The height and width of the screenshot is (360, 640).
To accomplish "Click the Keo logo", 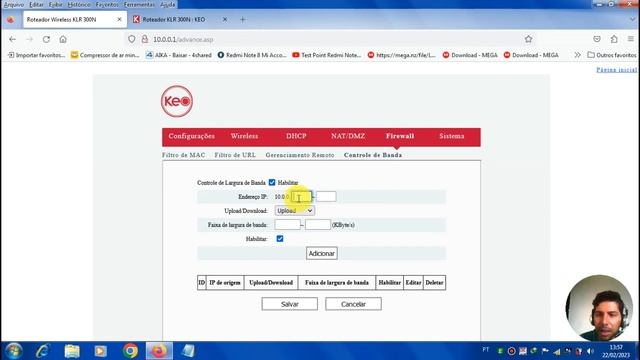I will (x=177, y=101).
